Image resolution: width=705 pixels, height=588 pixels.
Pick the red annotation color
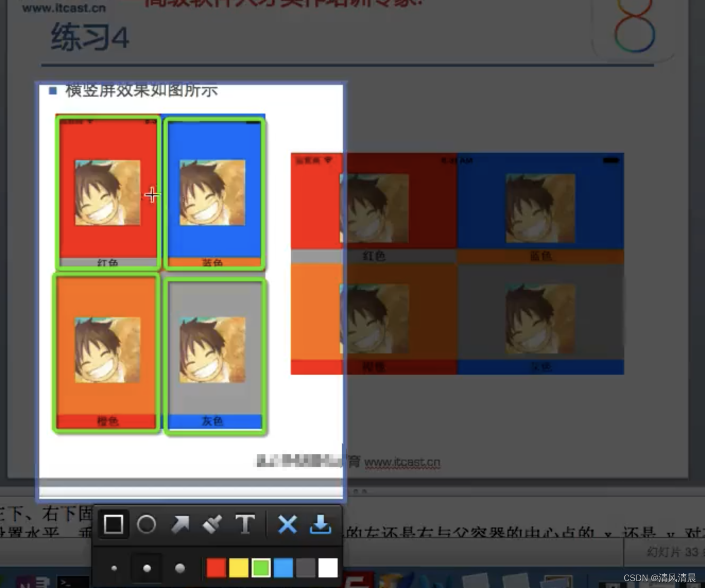[216, 567]
